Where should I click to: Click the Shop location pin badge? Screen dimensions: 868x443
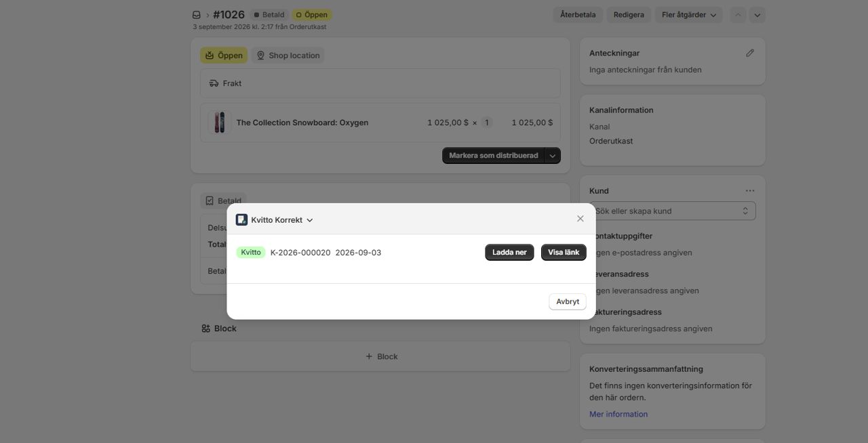coord(288,56)
